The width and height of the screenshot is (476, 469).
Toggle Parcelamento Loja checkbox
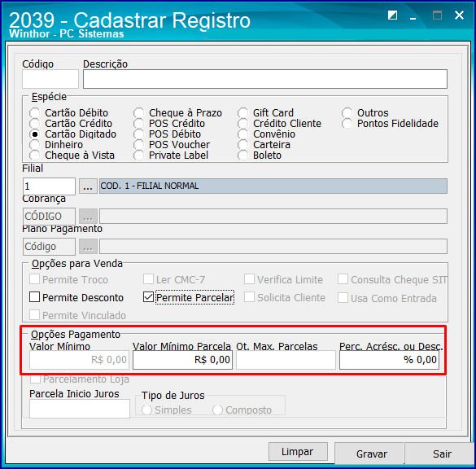click(x=36, y=379)
